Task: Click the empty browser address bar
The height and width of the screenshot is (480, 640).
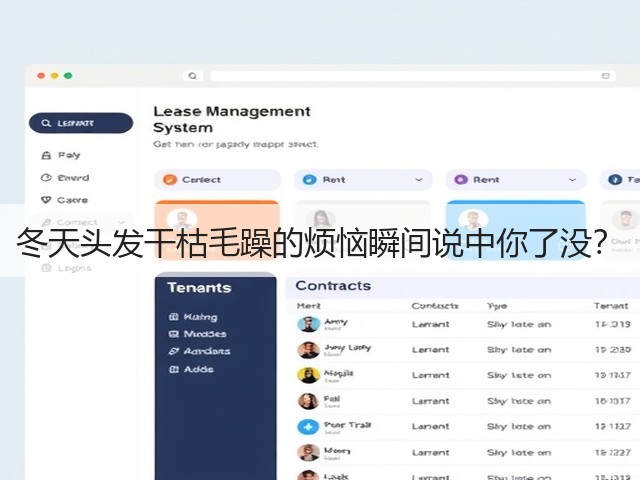Action: tap(413, 76)
